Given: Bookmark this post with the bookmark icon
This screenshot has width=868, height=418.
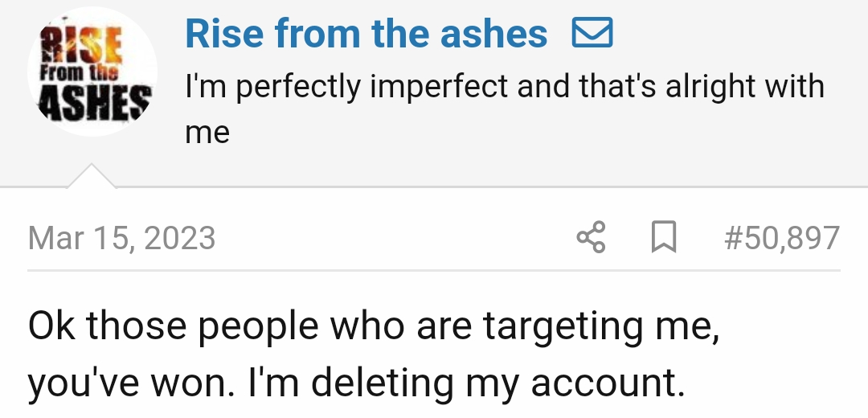Looking at the screenshot, I should [663, 239].
